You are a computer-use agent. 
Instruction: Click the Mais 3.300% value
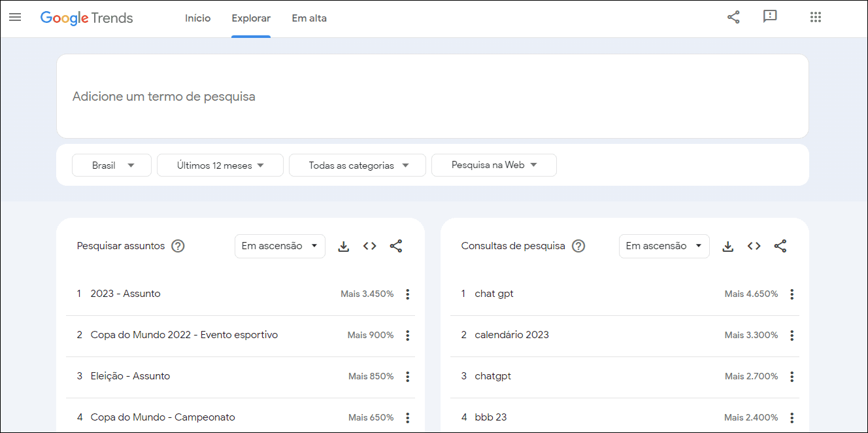752,336
